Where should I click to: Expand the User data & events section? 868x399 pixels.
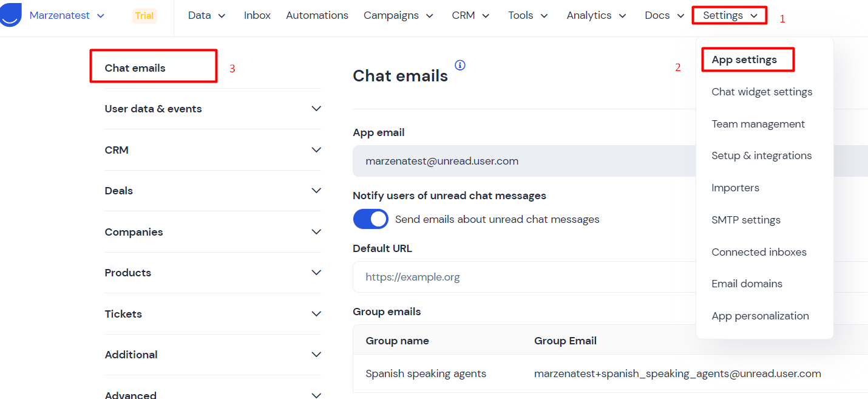pyautogui.click(x=212, y=109)
